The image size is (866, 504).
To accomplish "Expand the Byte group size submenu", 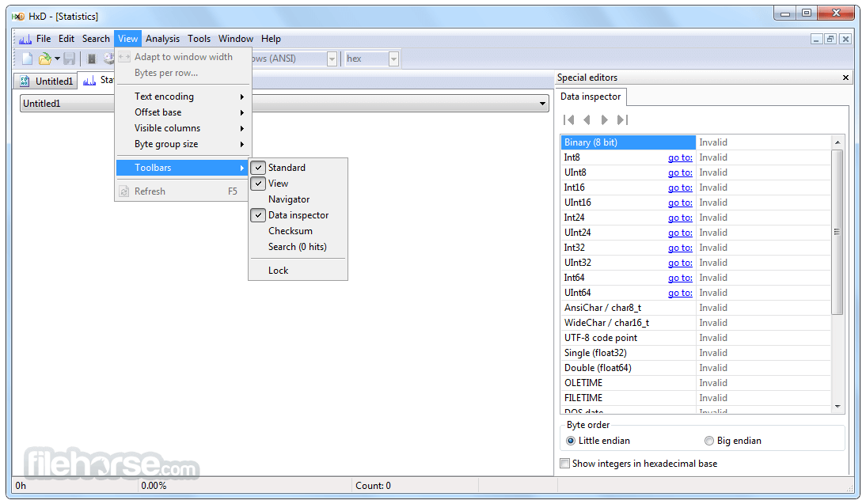I will tap(183, 144).
